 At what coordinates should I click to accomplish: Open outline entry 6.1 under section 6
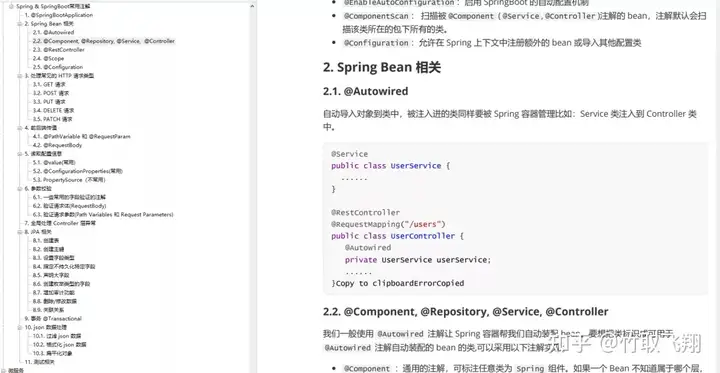click(x=70, y=197)
